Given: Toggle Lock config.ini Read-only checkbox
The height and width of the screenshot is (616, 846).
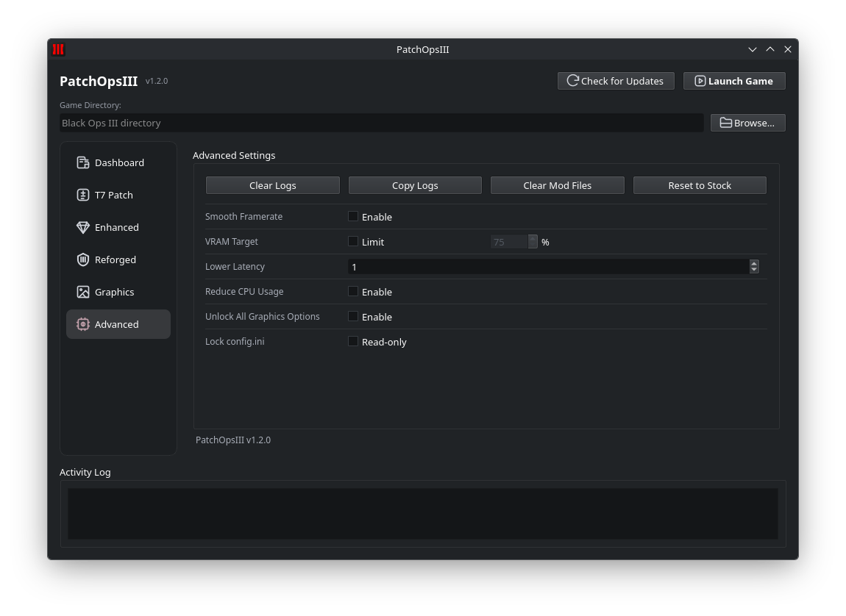Looking at the screenshot, I should [353, 341].
